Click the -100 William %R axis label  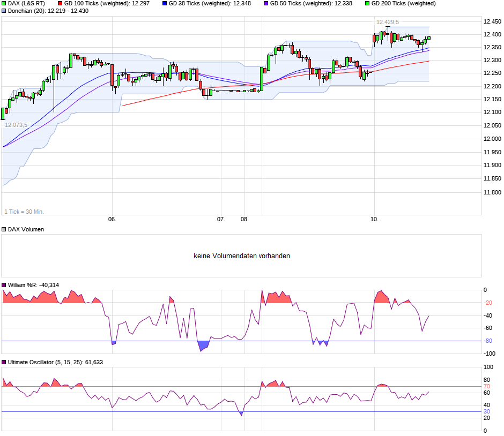click(x=490, y=354)
